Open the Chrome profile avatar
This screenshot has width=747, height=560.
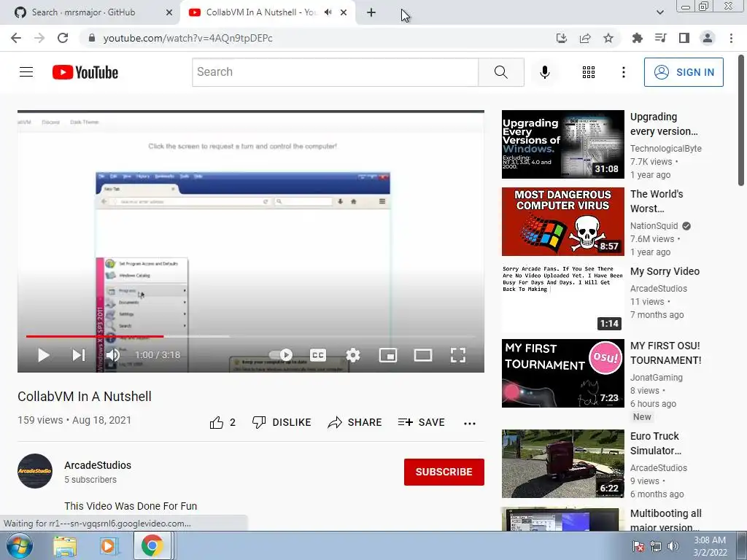click(708, 38)
